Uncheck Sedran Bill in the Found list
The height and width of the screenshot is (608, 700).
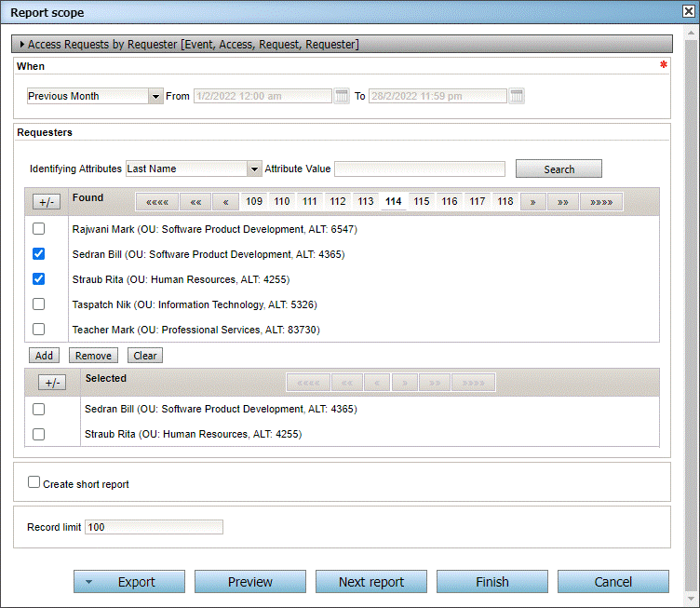coord(38,254)
